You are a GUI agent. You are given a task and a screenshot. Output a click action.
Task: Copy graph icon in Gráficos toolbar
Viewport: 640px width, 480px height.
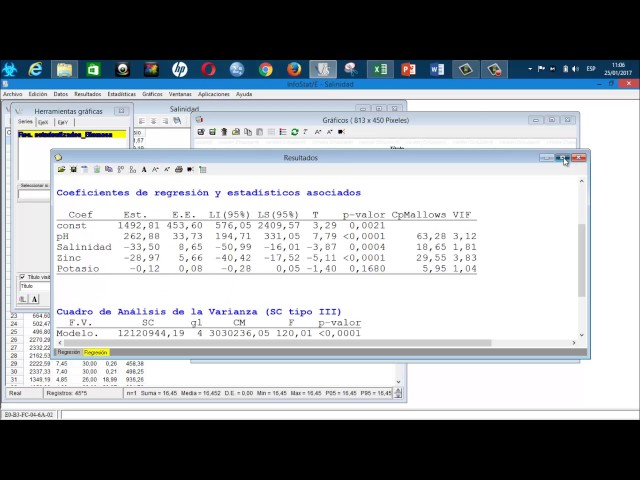coord(248,132)
